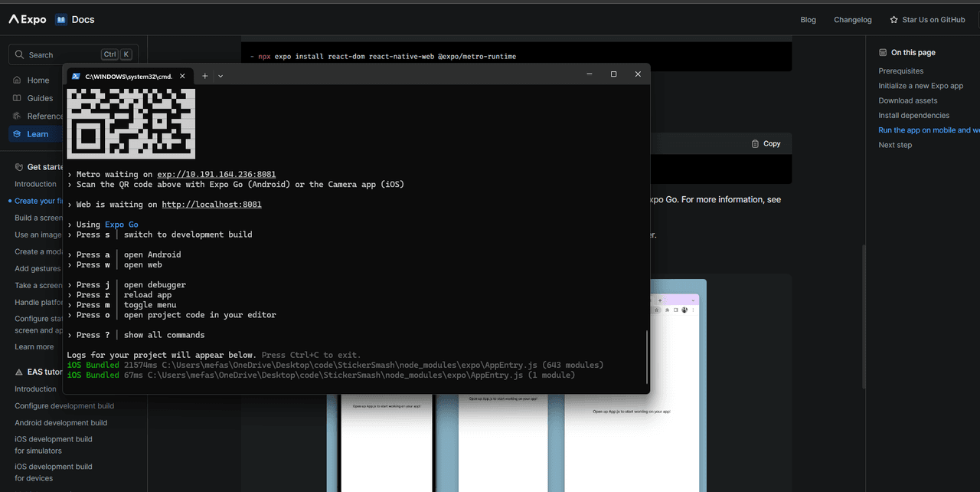
Task: Click the Copy clipboard icon
Action: 756,143
